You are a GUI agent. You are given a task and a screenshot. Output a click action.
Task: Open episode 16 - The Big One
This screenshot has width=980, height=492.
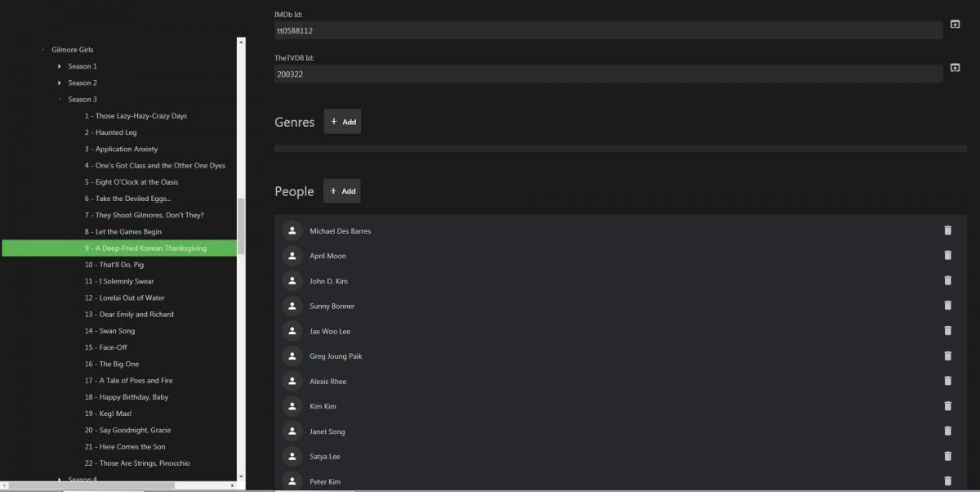coord(111,364)
